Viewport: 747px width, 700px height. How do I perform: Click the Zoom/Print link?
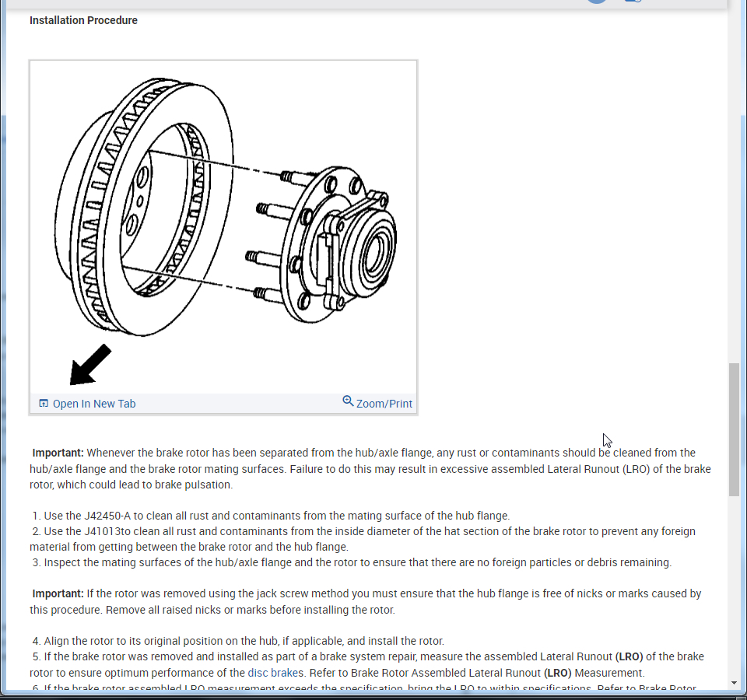384,404
